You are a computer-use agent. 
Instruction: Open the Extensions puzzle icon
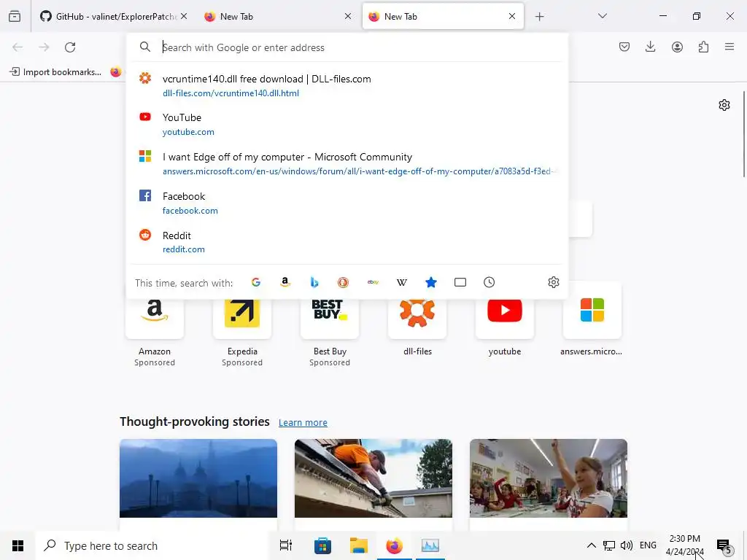pos(703,47)
